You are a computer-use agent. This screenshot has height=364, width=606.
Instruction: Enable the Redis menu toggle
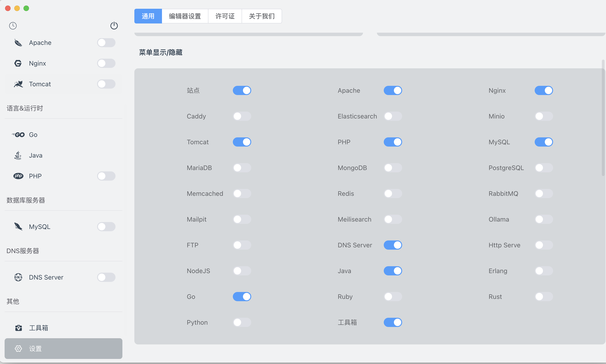(x=393, y=194)
